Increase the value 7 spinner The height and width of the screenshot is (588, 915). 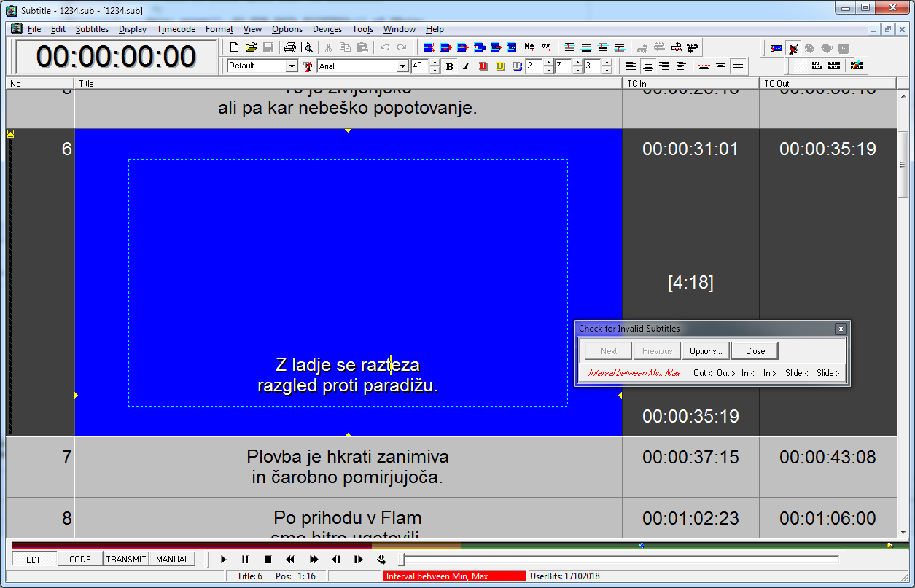click(577, 63)
